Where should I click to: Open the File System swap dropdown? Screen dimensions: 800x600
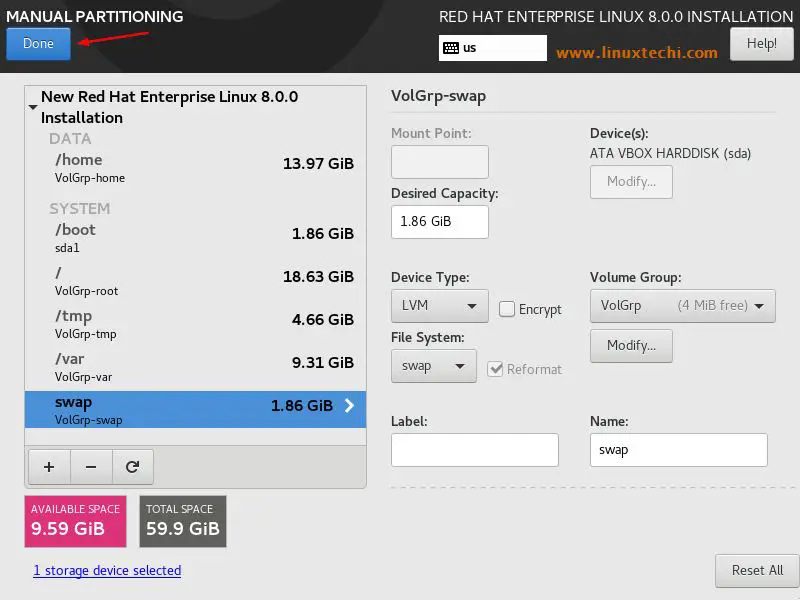[434, 366]
